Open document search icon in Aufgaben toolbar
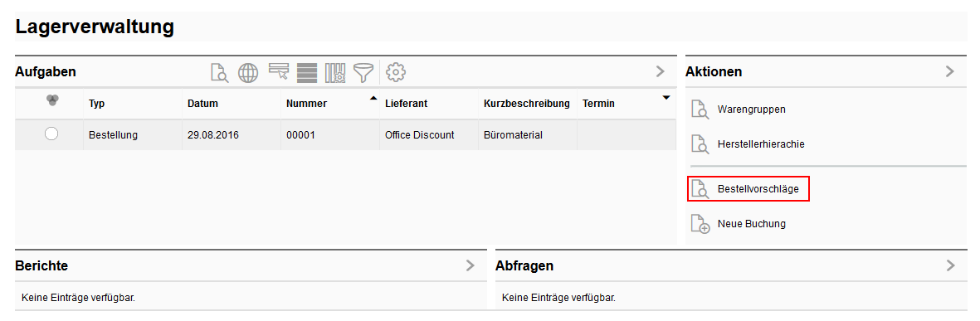Viewport: 980px width, 321px height. (219, 72)
